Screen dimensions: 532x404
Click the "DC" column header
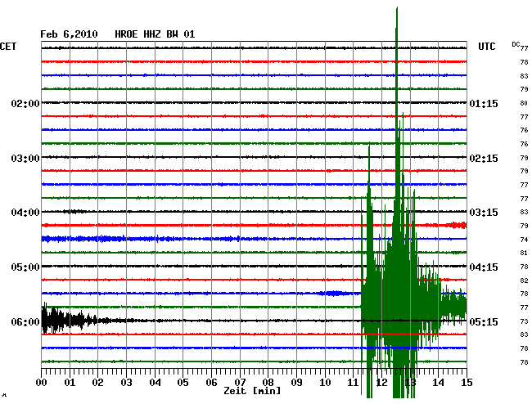click(x=516, y=44)
